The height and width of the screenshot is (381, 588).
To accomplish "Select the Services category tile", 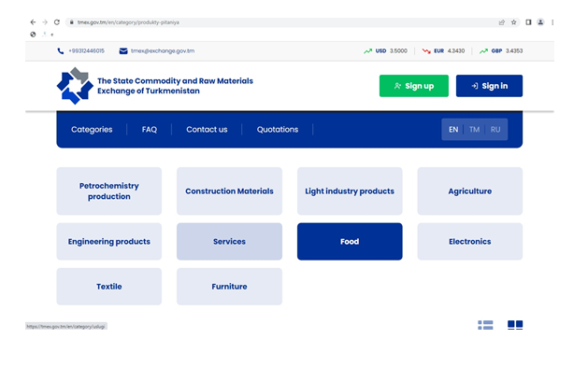I will [x=229, y=242].
